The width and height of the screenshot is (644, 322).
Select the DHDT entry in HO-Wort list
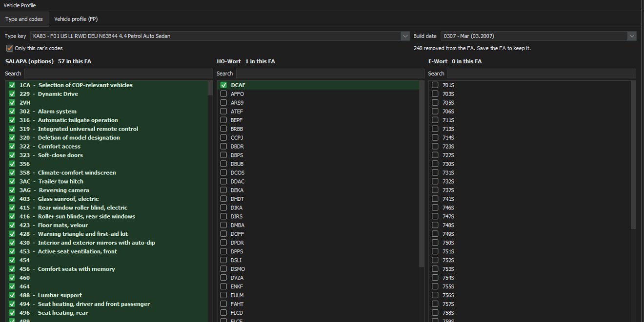coord(318,199)
